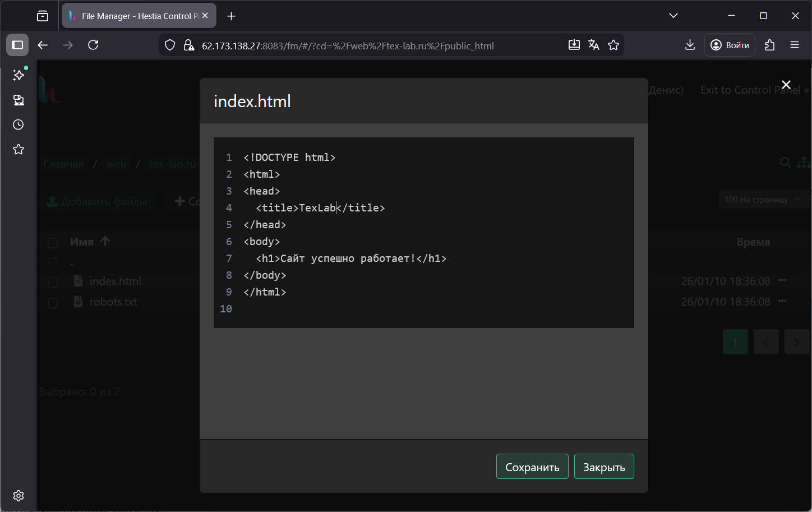This screenshot has height=512, width=812.
Task: Click the translate page icon
Action: click(x=593, y=45)
